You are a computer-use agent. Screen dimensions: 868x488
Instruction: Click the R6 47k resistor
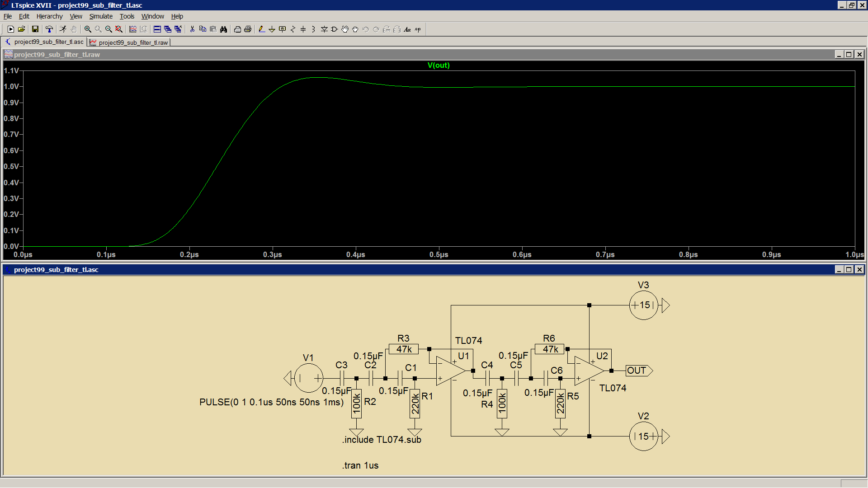pos(549,349)
